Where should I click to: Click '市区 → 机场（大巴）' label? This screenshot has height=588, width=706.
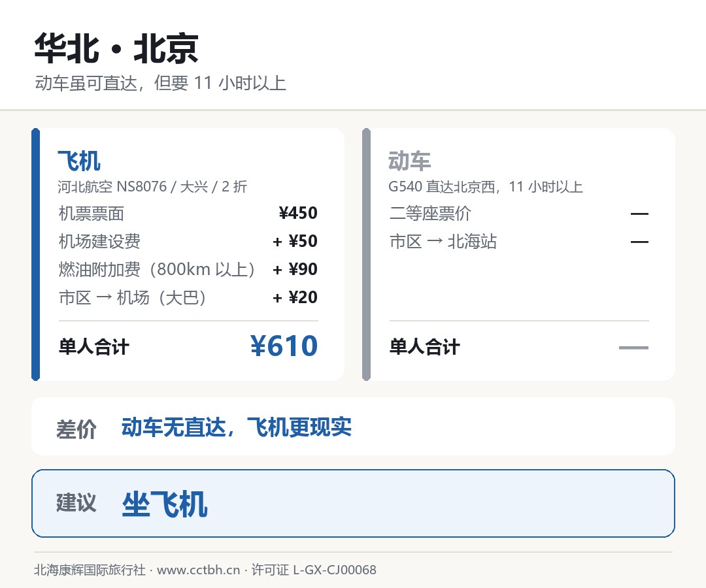coord(132,298)
